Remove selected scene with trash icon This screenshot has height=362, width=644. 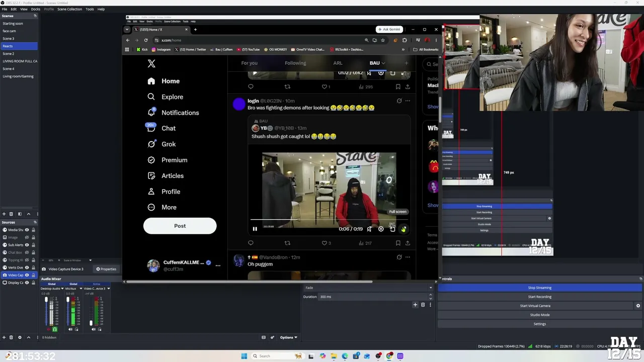pos(11,214)
